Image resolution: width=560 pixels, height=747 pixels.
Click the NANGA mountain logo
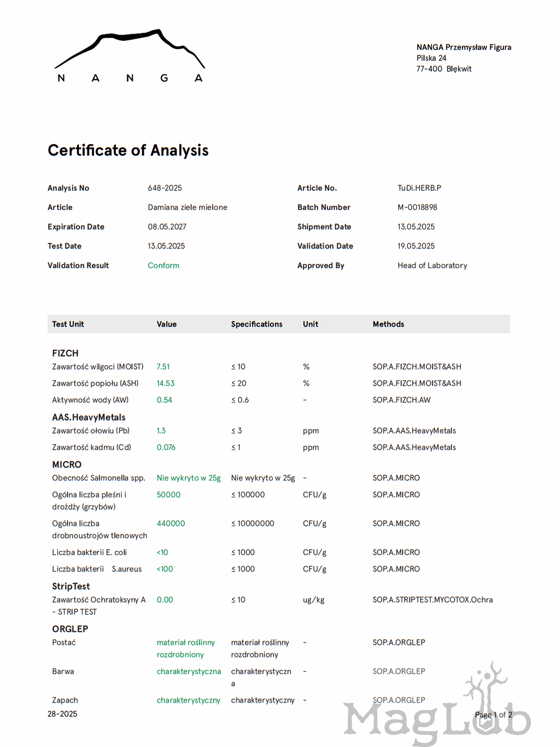tap(129, 56)
